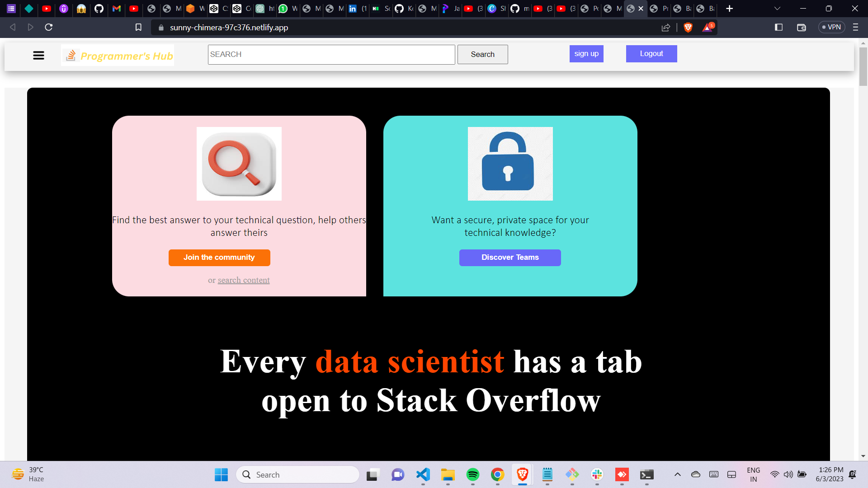Image resolution: width=868 pixels, height=488 pixels.
Task: Open the hamburger menu on the site header
Action: click(38, 55)
